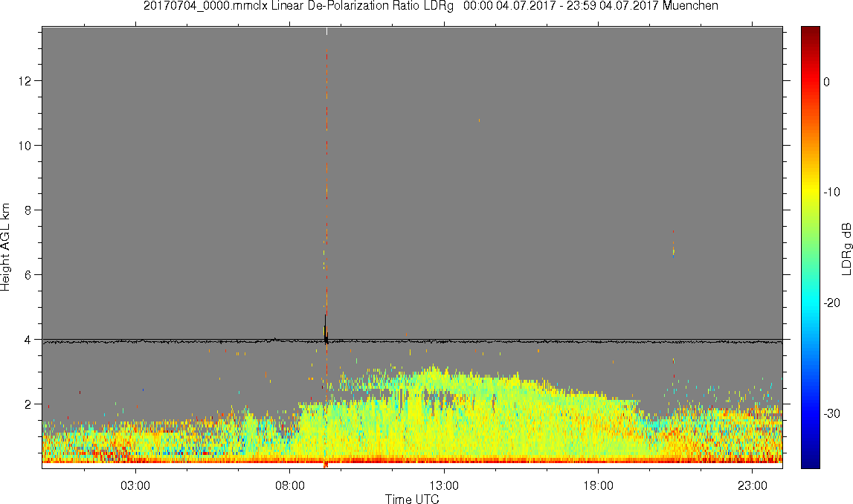Viewport: 853px width, 504px height.
Task: Click the colorbar value -30
Action: point(831,414)
